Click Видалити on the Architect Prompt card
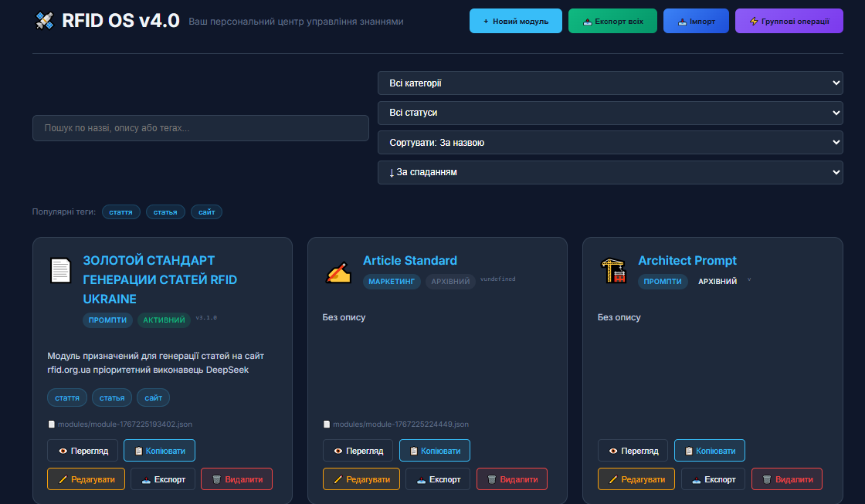 [x=787, y=479]
